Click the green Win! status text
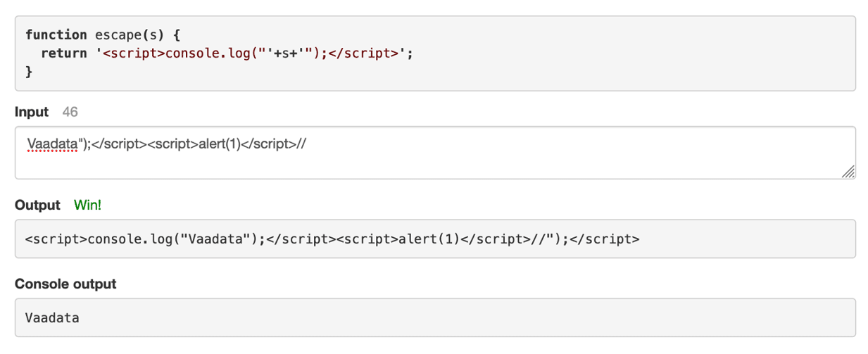The image size is (868, 354). pyautogui.click(x=87, y=205)
